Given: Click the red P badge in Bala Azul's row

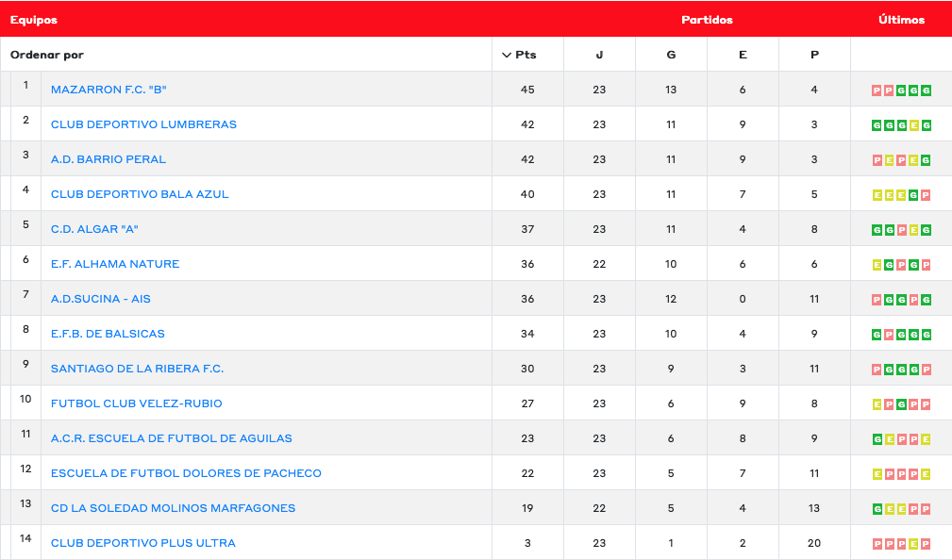Looking at the screenshot, I should pos(927,195).
